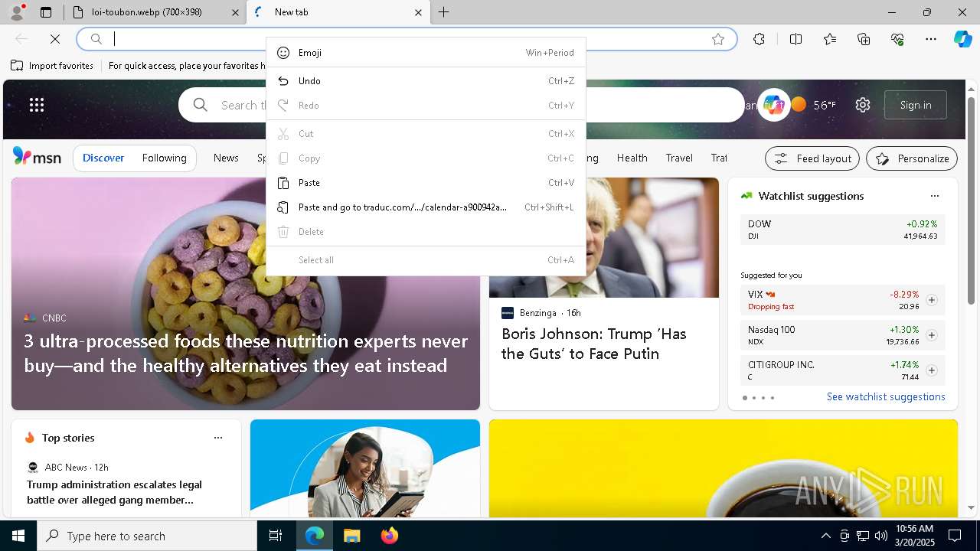
Task: Open the Travel category tab
Action: click(x=679, y=158)
